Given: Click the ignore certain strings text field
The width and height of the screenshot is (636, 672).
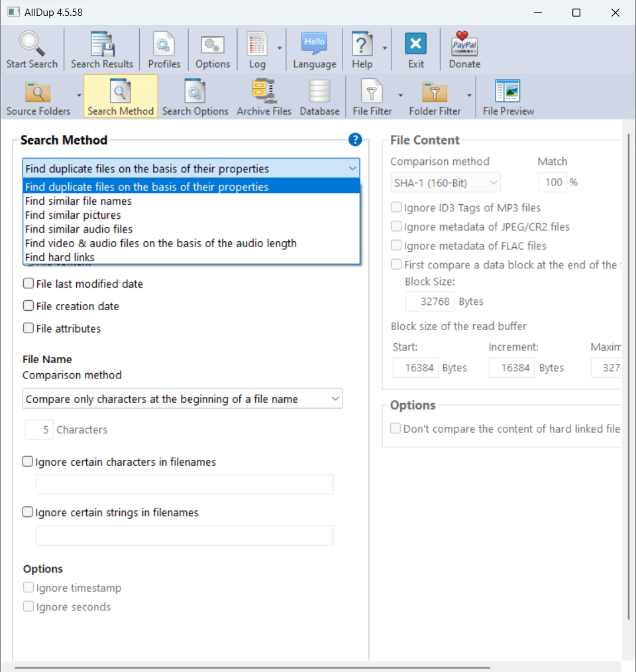Looking at the screenshot, I should 185,535.
